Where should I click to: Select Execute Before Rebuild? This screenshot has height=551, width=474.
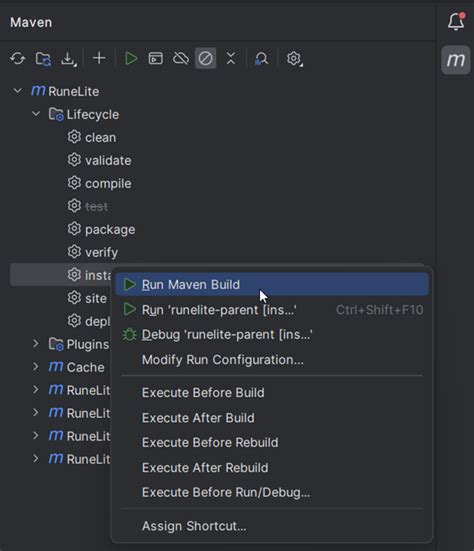click(272, 442)
